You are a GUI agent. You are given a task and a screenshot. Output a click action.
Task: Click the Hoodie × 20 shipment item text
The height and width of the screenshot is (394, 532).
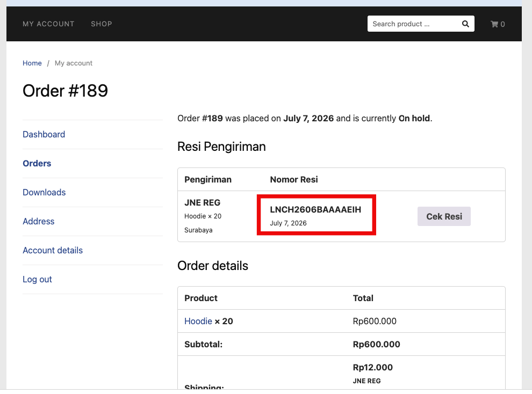coord(203,216)
